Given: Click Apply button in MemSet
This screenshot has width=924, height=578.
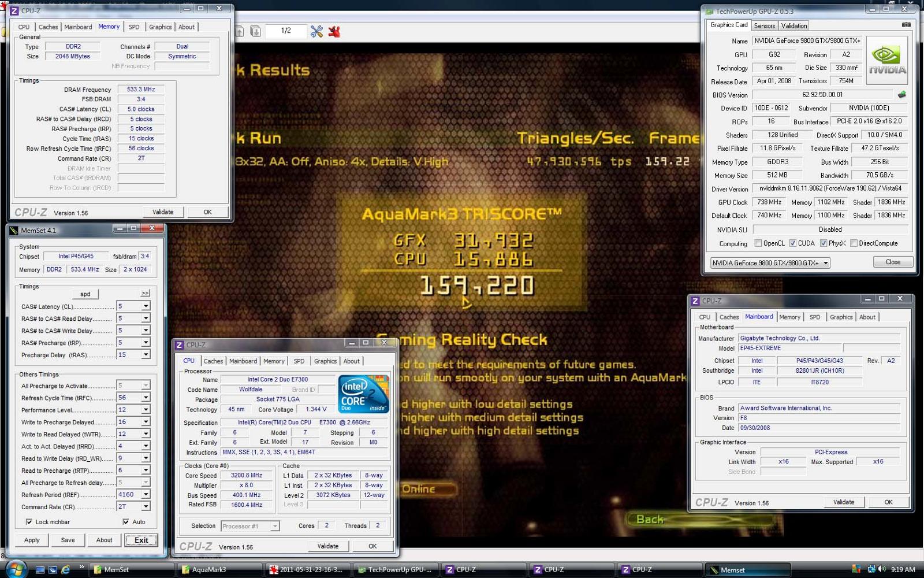Looking at the screenshot, I should coord(32,540).
